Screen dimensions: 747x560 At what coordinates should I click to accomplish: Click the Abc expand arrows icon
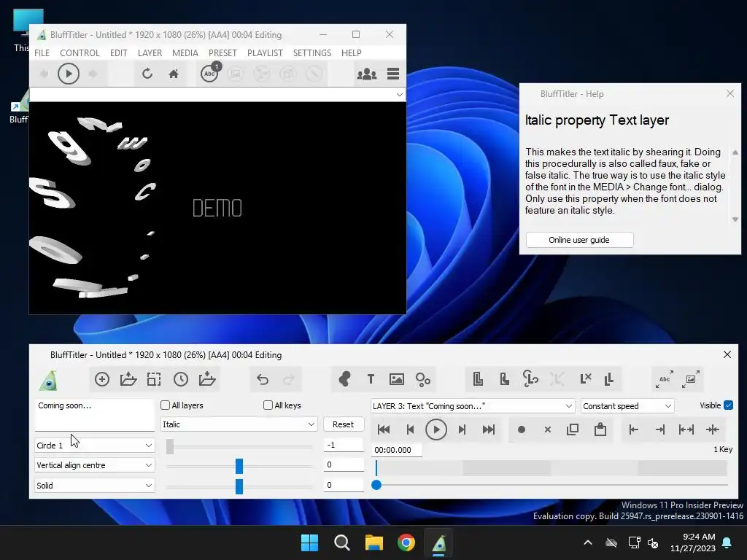664,379
